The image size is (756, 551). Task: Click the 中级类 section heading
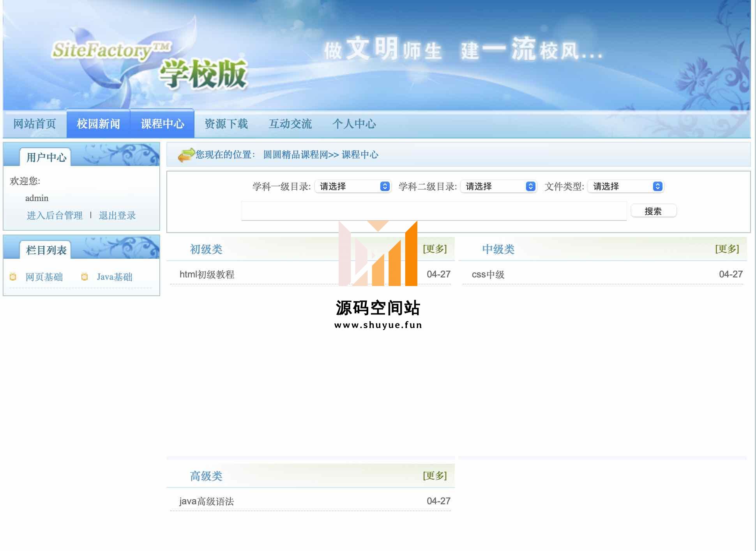(498, 249)
